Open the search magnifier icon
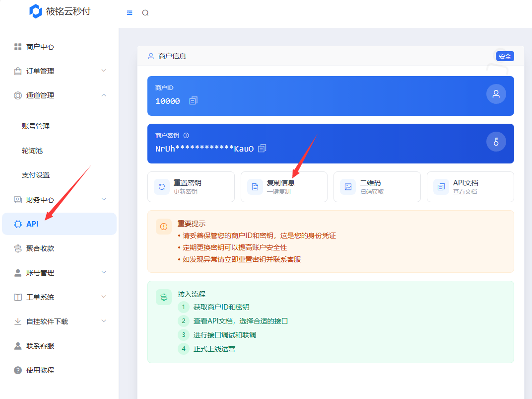The width and height of the screenshot is (532, 399). (x=145, y=13)
